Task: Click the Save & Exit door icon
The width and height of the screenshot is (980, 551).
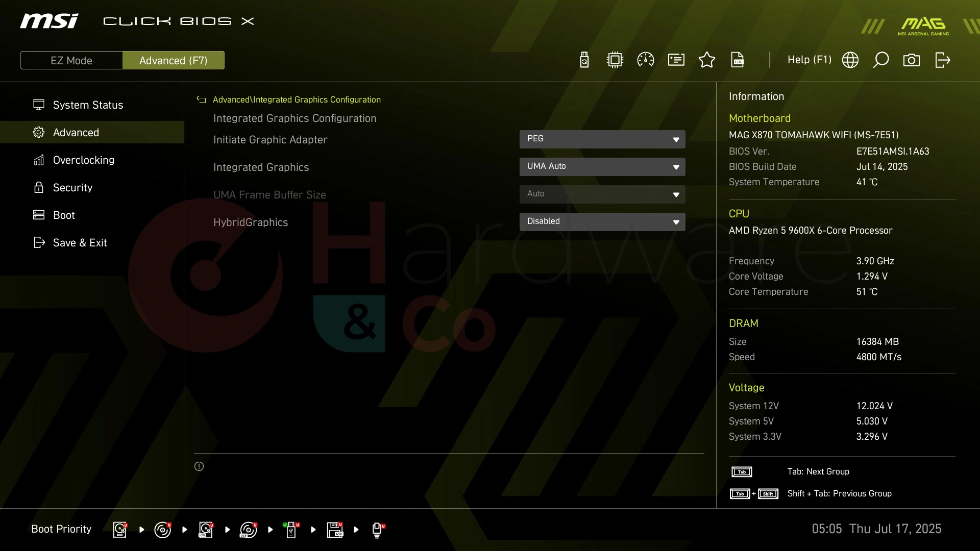Action: [39, 242]
